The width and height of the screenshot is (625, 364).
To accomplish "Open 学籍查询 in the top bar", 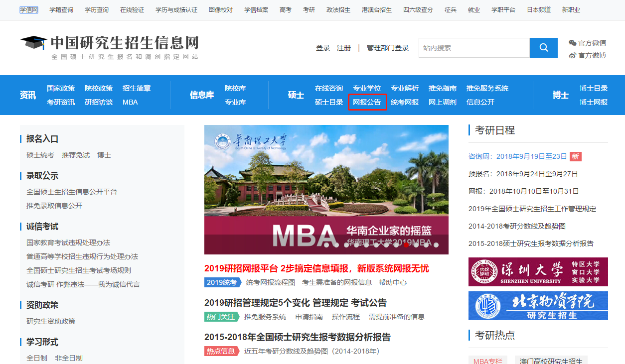I will 61,10.
